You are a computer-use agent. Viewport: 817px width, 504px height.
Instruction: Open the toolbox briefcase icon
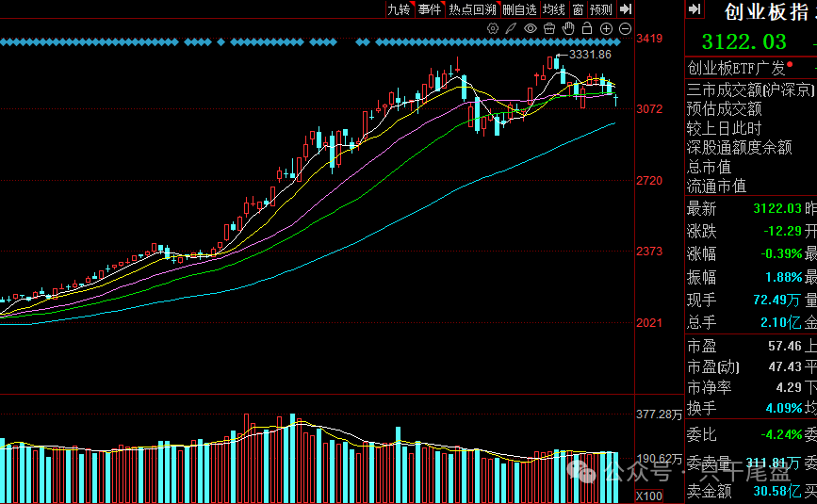549,28
